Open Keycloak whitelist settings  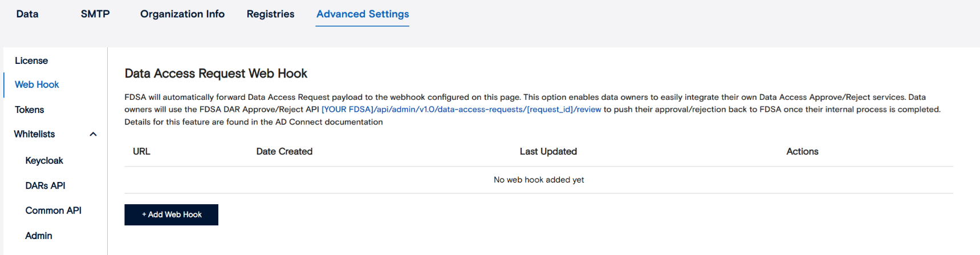coord(44,160)
